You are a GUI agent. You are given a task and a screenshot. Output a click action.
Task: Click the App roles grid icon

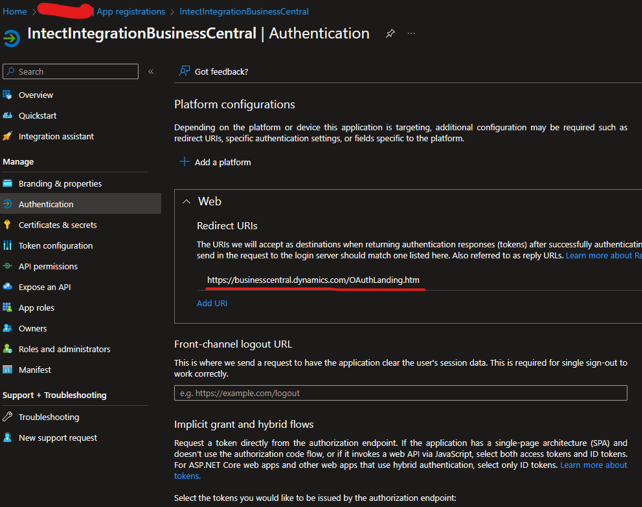[x=7, y=307]
